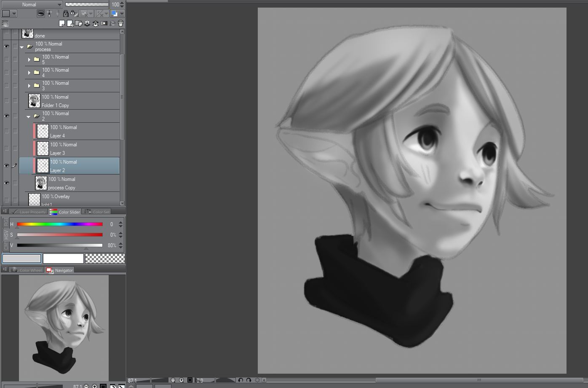Show folder 5 visibility box
Viewport: 588px width, 388px height.
6,59
